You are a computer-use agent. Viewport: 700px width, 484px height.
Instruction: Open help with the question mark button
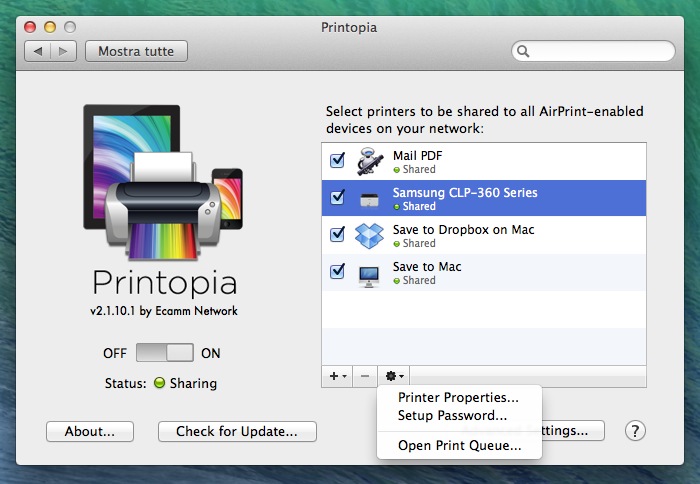click(x=635, y=431)
